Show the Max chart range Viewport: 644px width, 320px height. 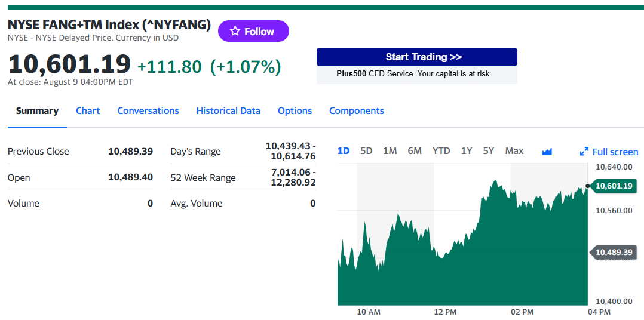point(514,151)
